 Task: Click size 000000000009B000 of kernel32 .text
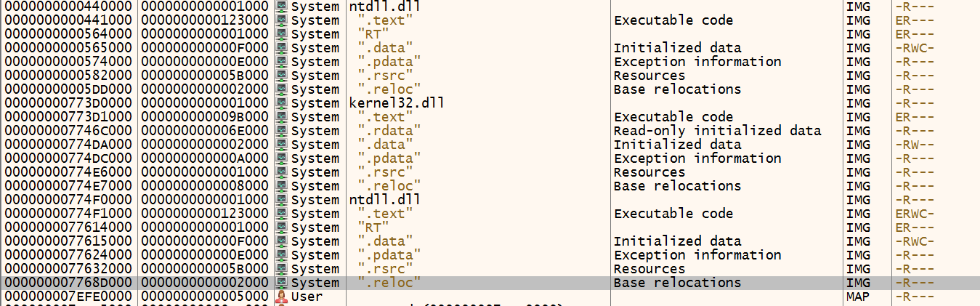[x=203, y=117]
